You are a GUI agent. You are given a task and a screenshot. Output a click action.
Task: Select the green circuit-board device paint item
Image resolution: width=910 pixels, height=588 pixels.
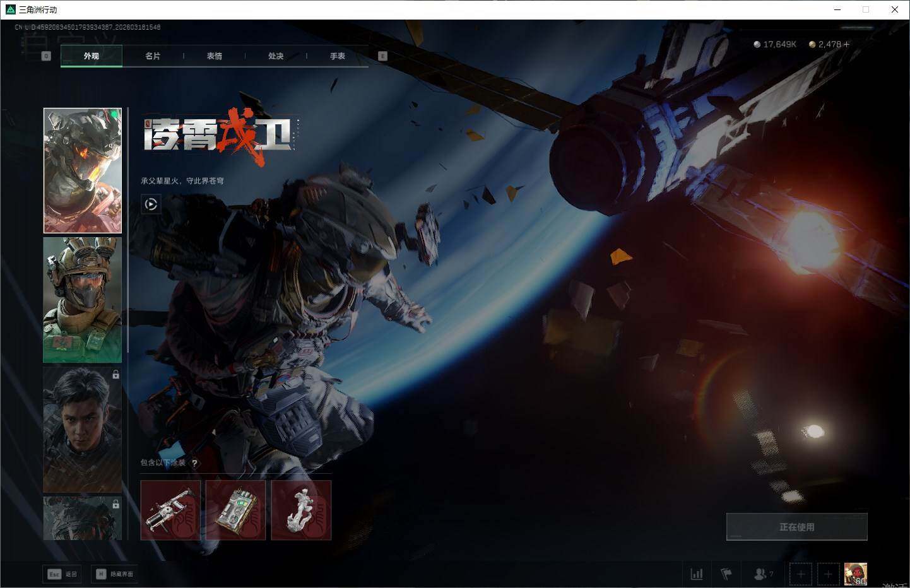(x=235, y=510)
